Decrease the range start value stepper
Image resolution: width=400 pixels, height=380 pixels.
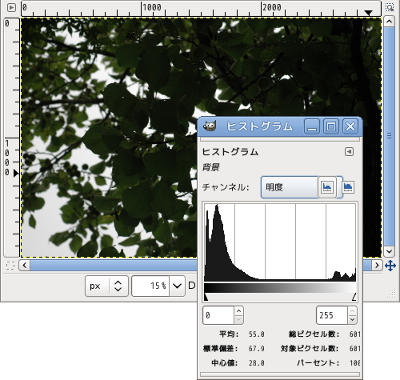pos(239,320)
